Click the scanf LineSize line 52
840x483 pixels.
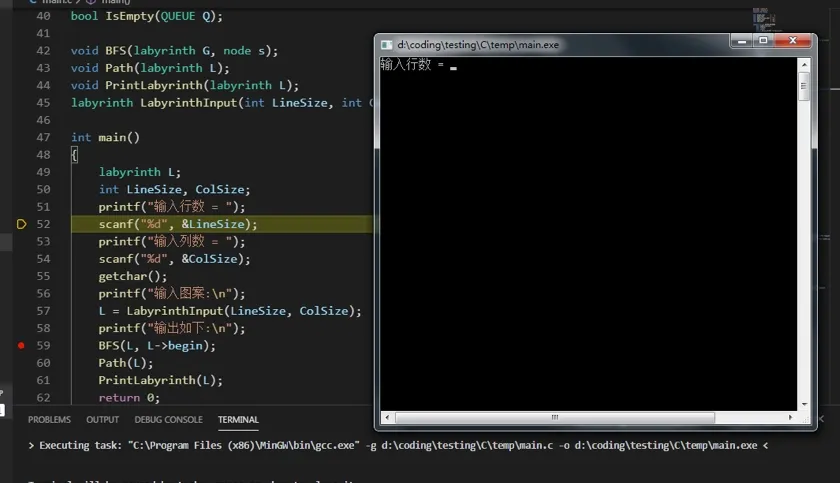coord(177,224)
